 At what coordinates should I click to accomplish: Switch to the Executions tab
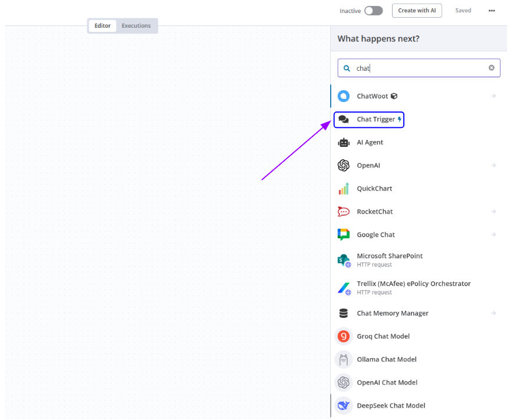(x=136, y=26)
